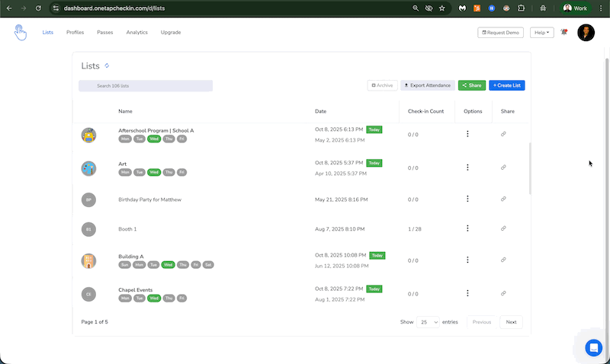Go to the Next page of lists
The image size is (610, 364).
[x=511, y=322]
